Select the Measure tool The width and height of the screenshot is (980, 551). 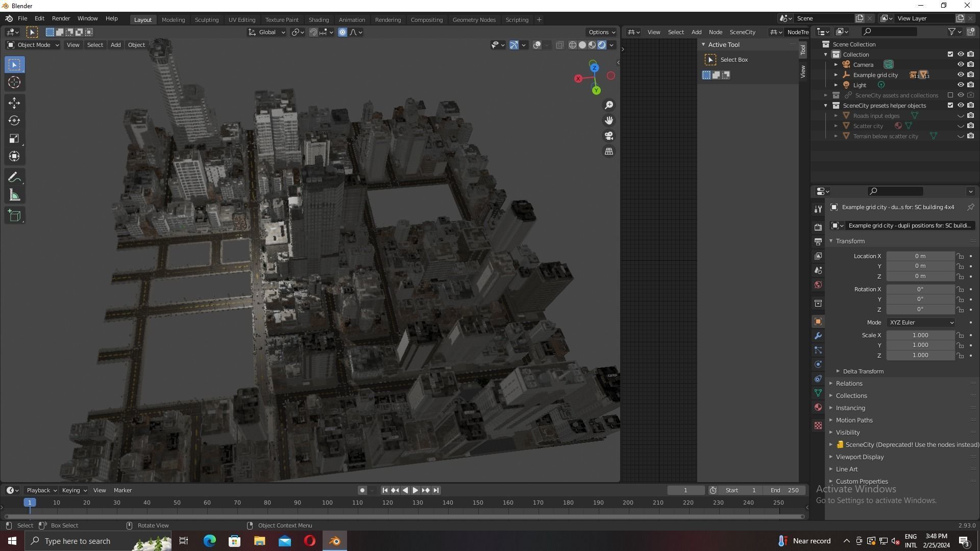click(14, 195)
